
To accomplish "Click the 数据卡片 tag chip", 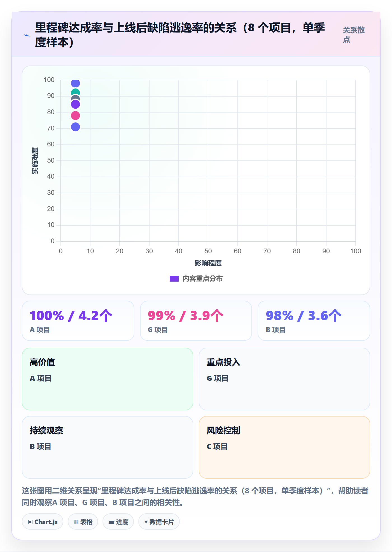I will pos(159,522).
